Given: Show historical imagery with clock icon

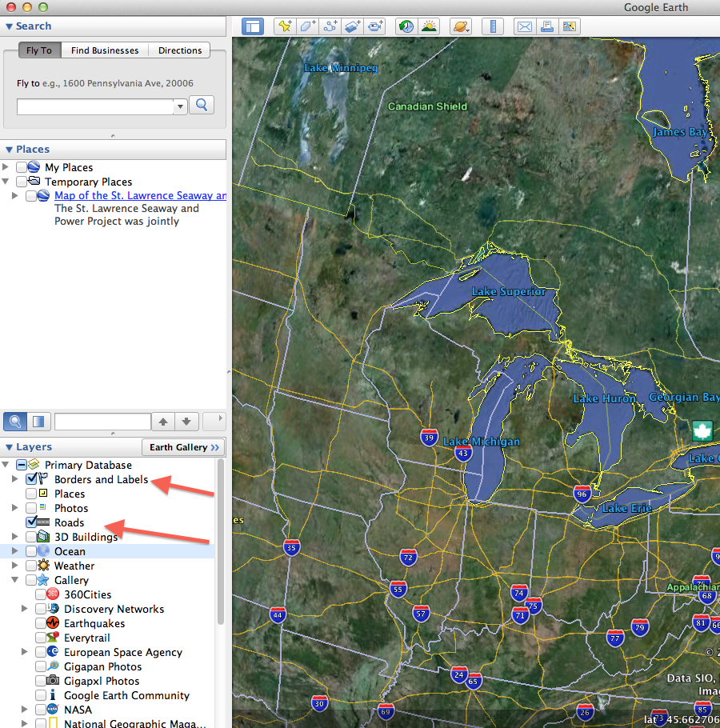Looking at the screenshot, I should [x=407, y=26].
